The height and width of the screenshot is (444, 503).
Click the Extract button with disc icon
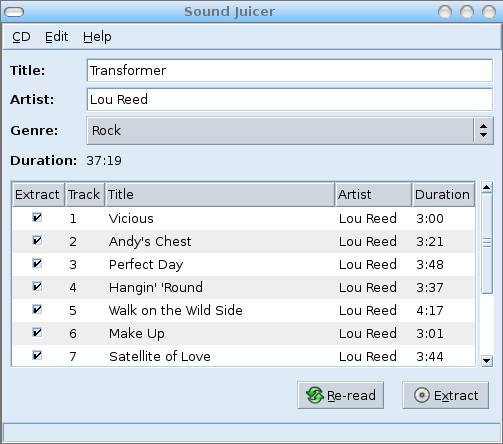pos(445,395)
